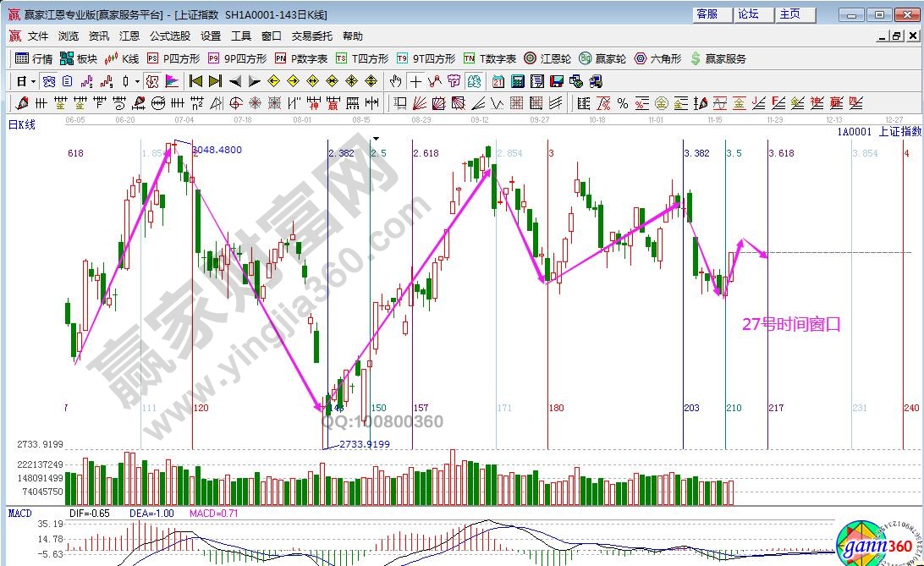924x566 pixels.
Task: Click the 客服 button in title bar
Action: (x=707, y=14)
